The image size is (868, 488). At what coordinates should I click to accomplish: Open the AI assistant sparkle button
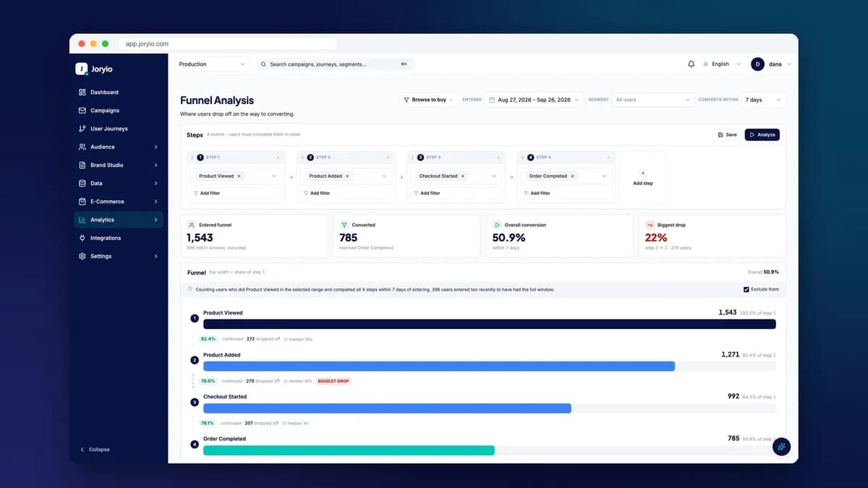pyautogui.click(x=781, y=448)
